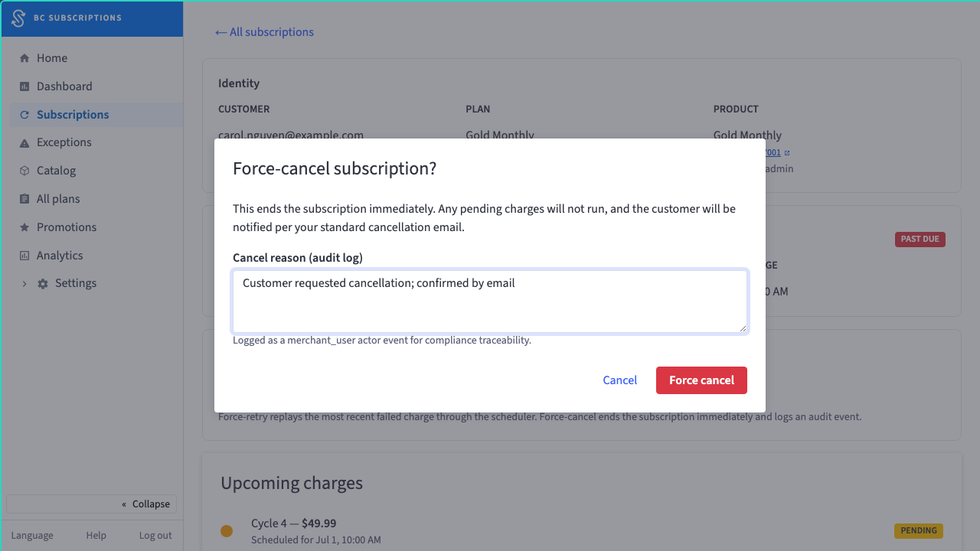Go back via All subscriptions link

point(264,32)
